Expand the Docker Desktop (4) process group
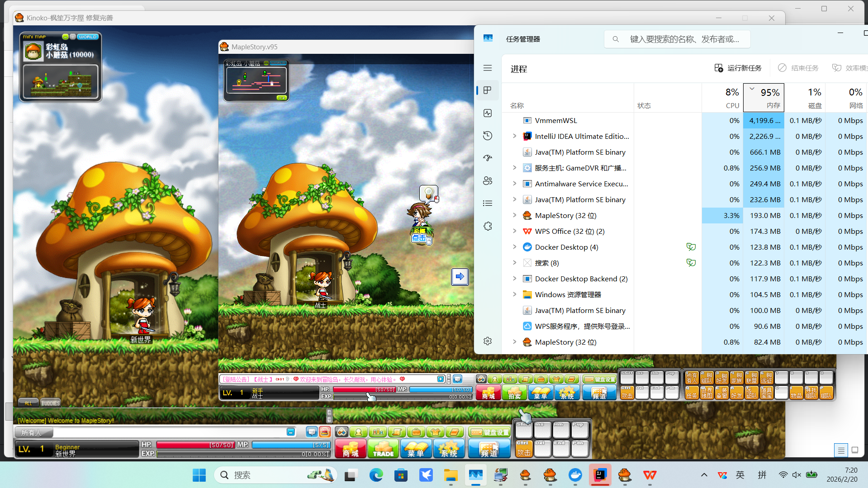 coord(514,247)
